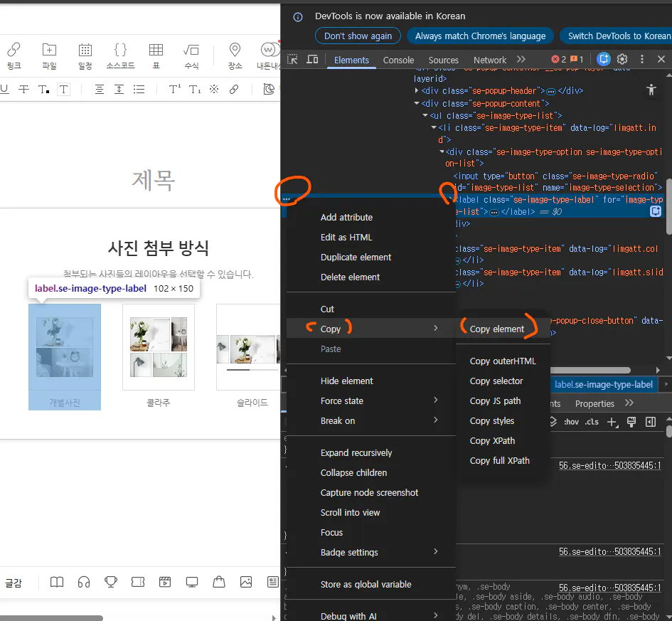Choose Copy XPath
The height and width of the screenshot is (621, 672).
(x=492, y=440)
